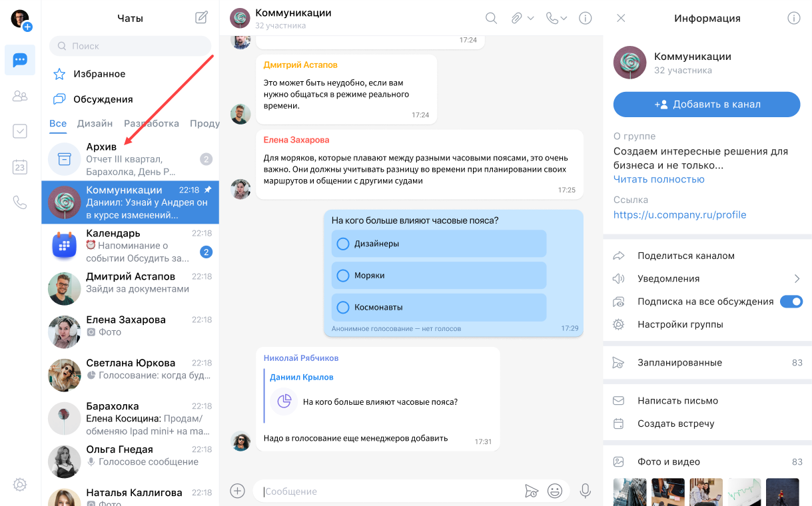
Task: Click the plus attach icon beside message input
Action: click(238, 491)
